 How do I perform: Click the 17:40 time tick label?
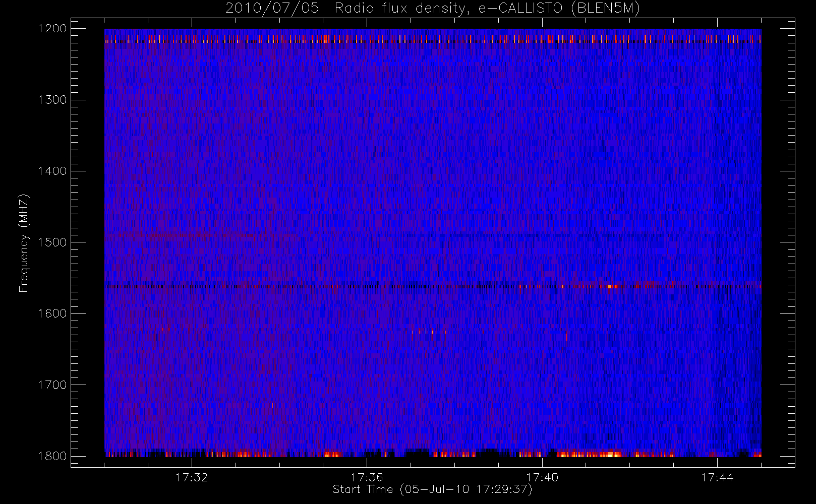point(542,477)
